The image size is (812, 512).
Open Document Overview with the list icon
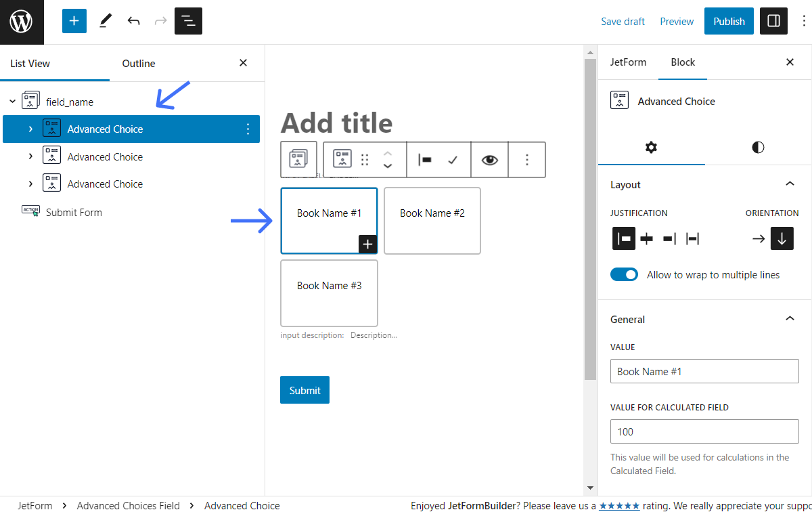tap(187, 21)
